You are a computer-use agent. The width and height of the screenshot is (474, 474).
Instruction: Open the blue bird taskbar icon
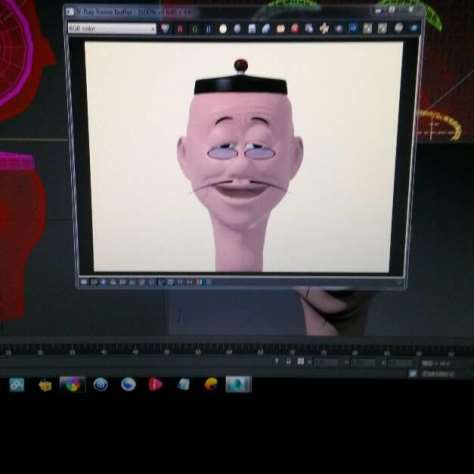[128, 385]
